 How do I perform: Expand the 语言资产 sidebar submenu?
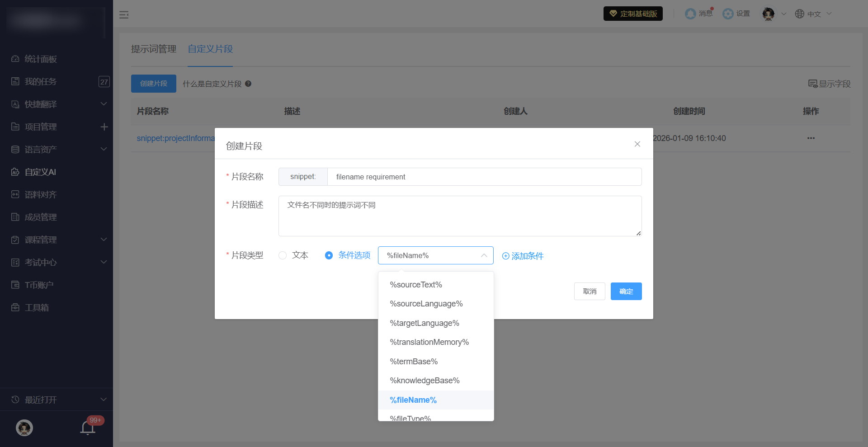104,149
